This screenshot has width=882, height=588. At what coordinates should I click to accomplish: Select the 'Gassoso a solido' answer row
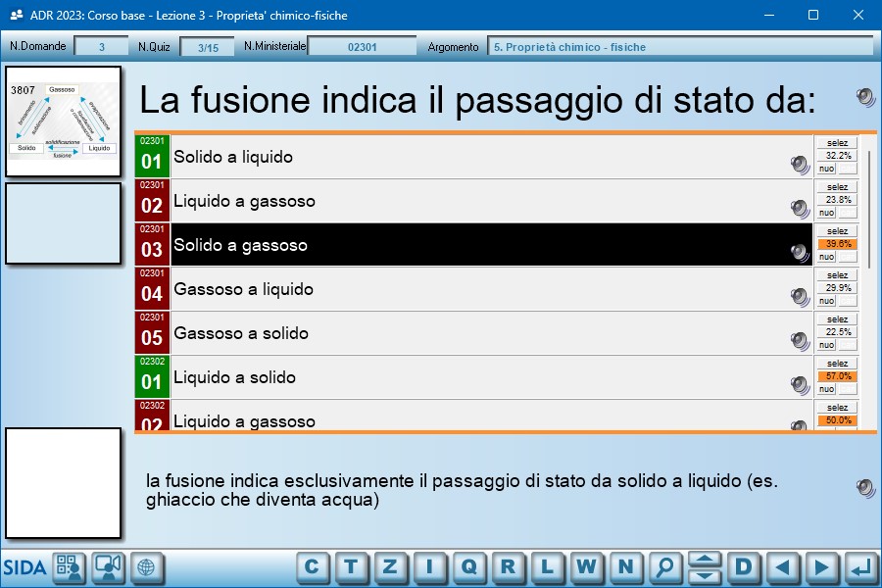480,333
